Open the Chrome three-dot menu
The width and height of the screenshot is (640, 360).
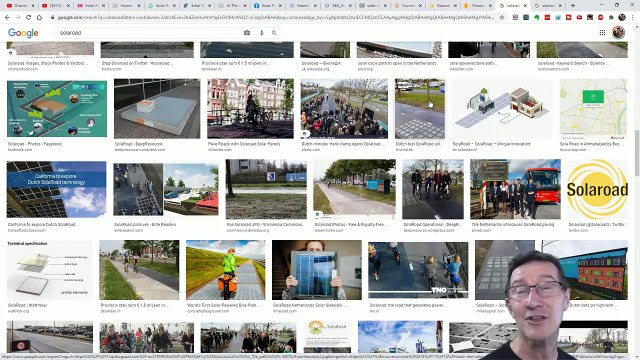(x=633, y=18)
